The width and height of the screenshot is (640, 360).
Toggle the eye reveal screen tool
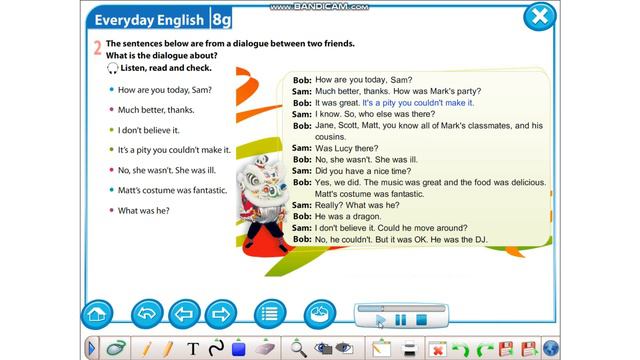344,348
